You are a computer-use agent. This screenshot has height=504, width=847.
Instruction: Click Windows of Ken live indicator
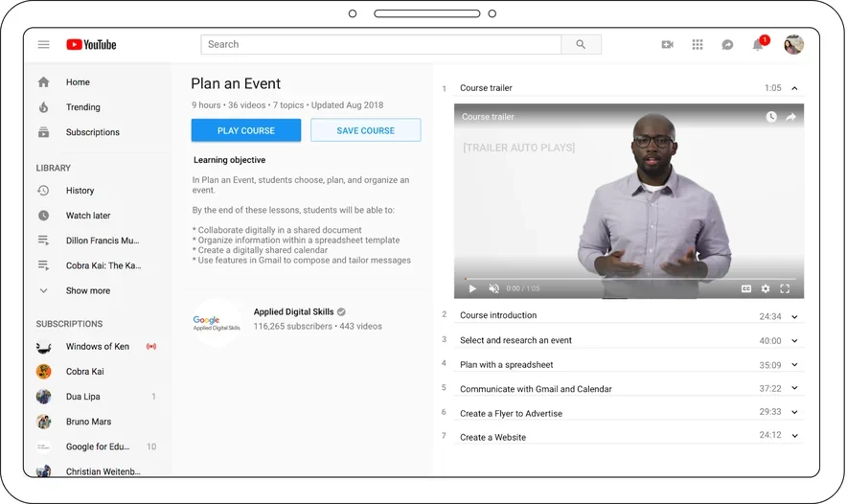click(151, 346)
